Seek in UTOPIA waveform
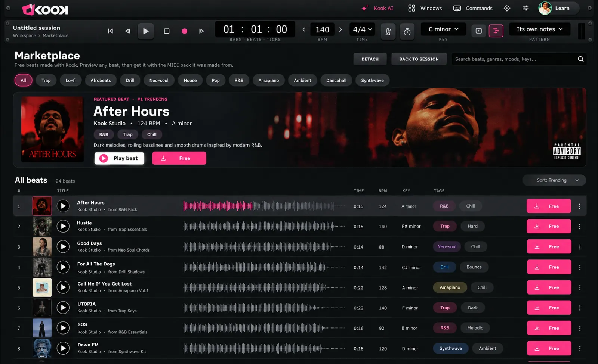 point(264,308)
